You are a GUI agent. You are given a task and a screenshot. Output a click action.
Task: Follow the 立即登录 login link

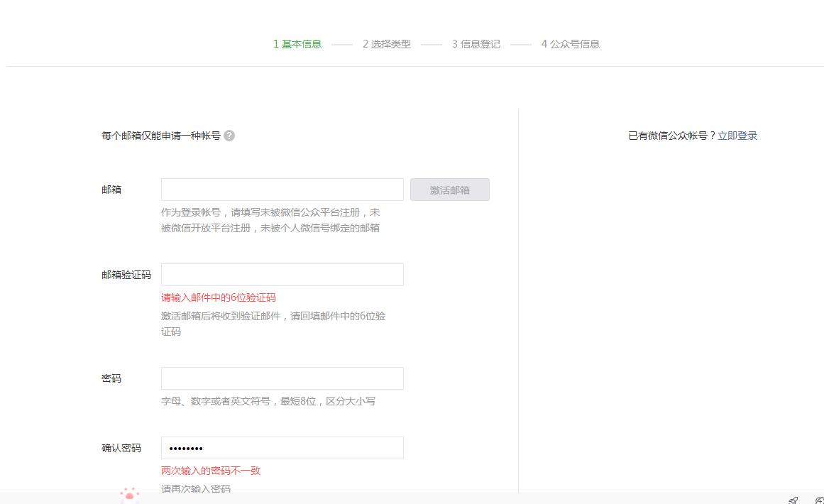pos(737,135)
